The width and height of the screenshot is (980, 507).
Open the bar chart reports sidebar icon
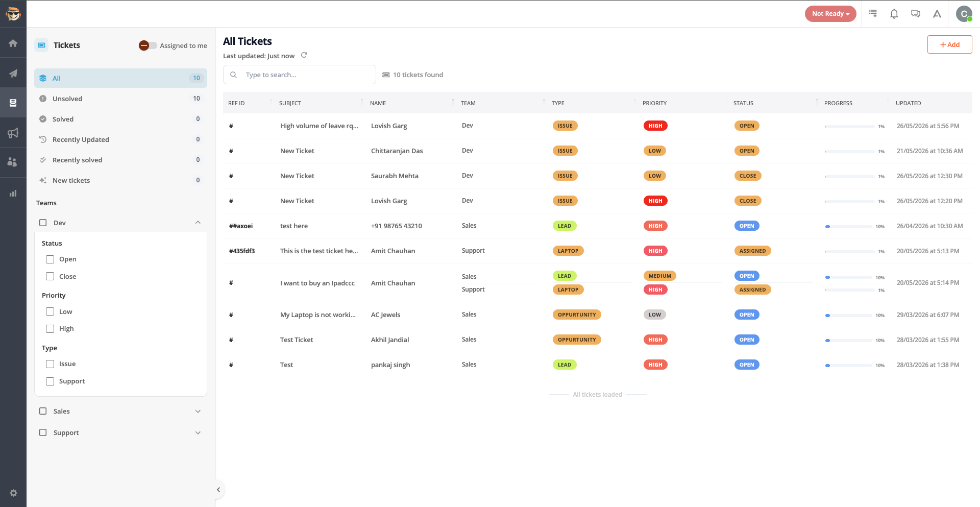pyautogui.click(x=13, y=193)
